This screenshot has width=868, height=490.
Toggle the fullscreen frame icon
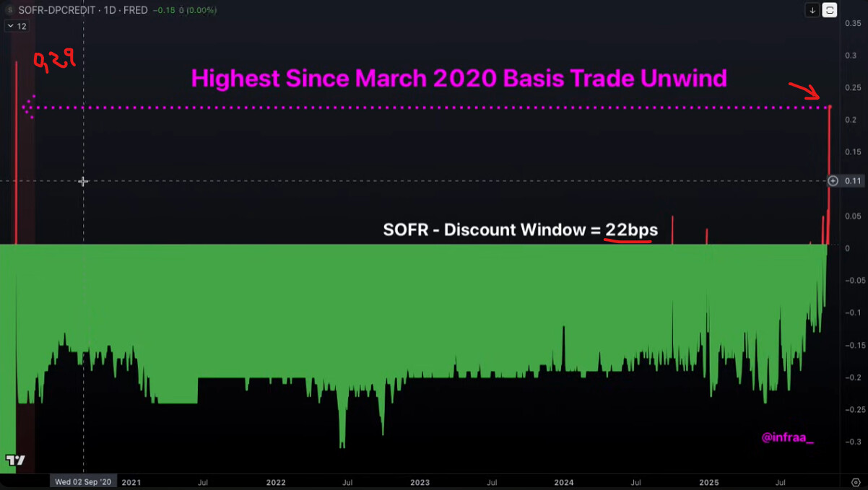(830, 10)
